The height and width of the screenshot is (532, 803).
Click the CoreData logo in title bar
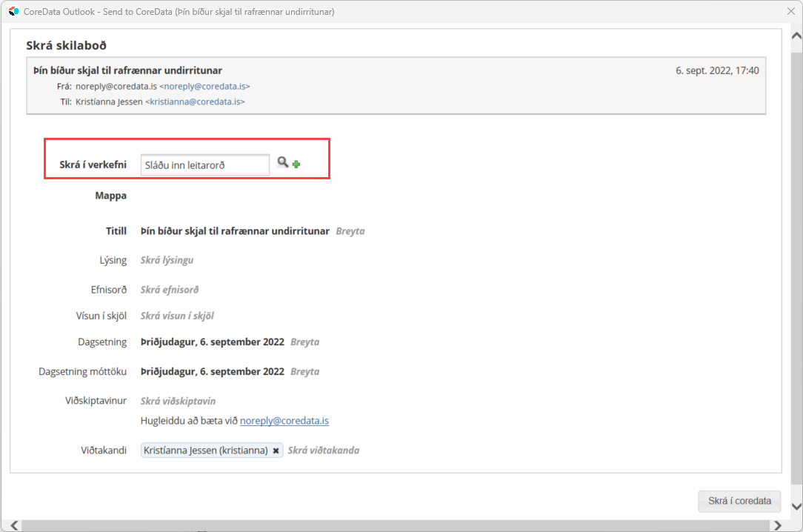[x=13, y=11]
